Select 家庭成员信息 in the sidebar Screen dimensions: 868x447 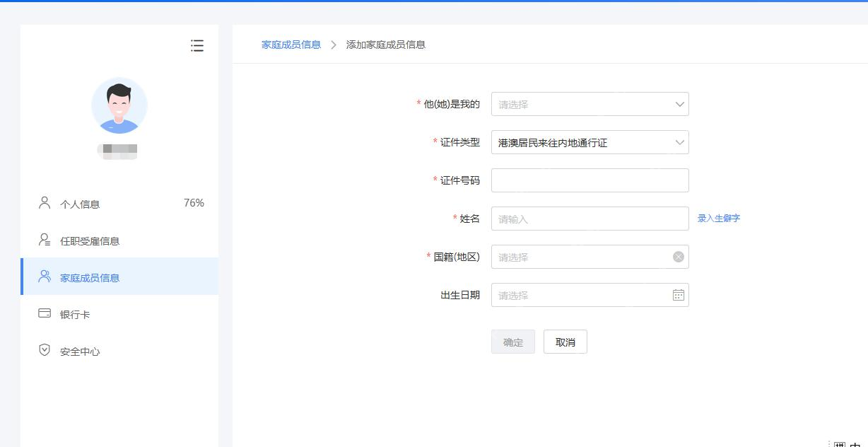coord(119,277)
